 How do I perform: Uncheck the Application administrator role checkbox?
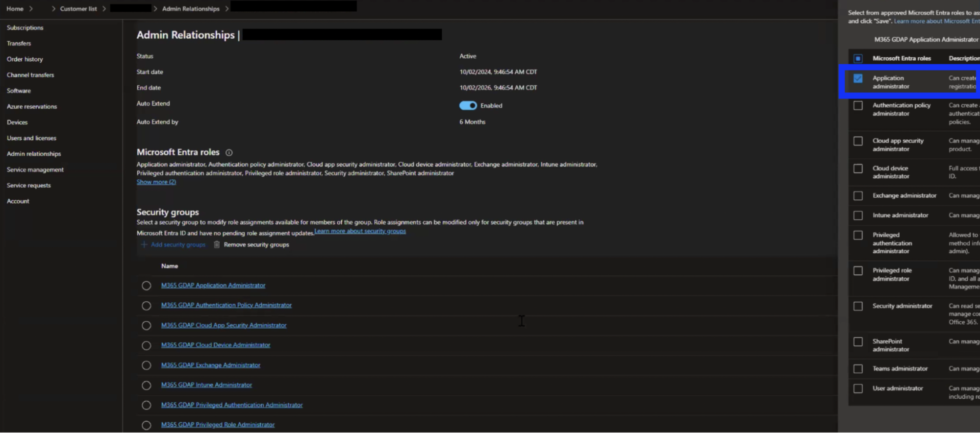tap(857, 78)
